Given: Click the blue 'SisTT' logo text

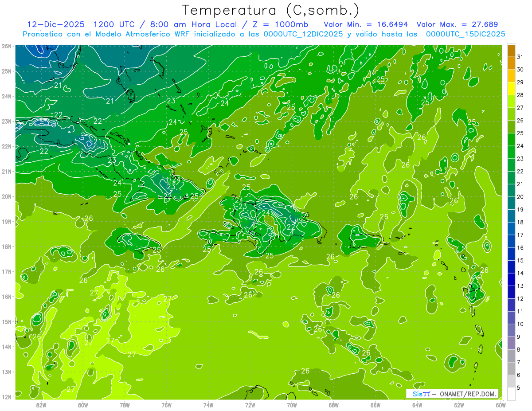Looking at the screenshot, I should coord(421,394).
